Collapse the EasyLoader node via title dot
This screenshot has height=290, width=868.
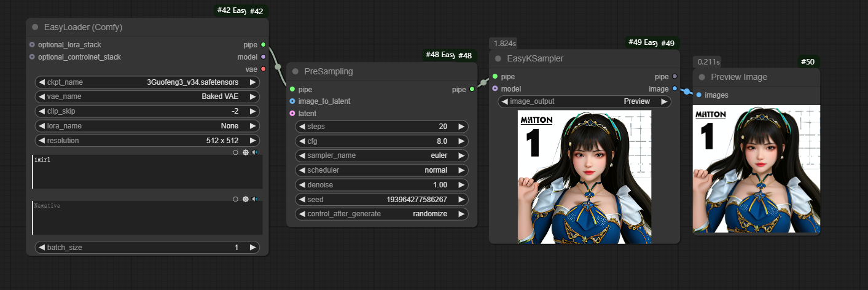coord(35,27)
